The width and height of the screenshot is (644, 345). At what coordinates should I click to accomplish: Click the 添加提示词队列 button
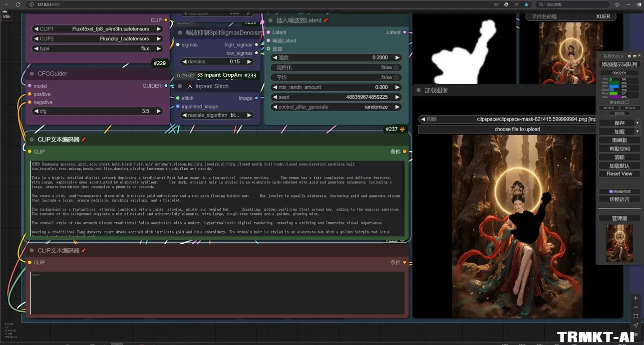pyautogui.click(x=619, y=64)
